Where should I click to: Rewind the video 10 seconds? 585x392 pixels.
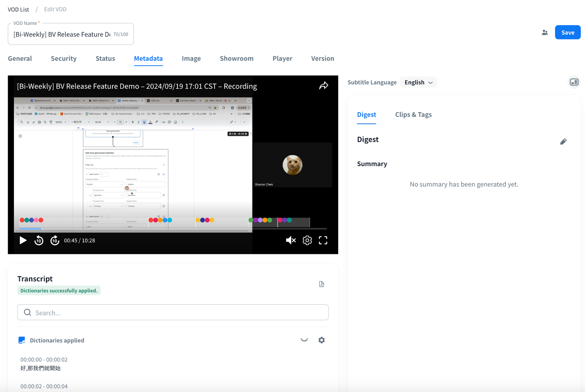39,240
